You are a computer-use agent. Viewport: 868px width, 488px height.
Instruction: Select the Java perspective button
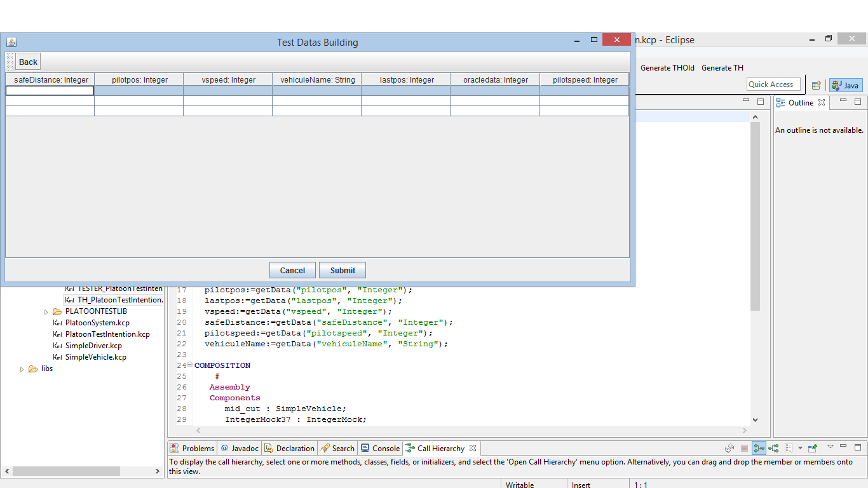(846, 85)
